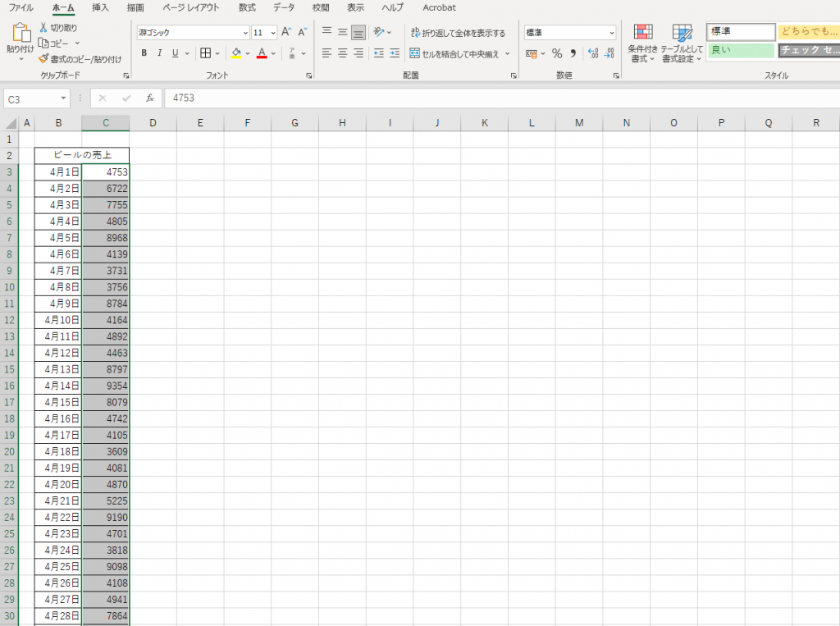840x626 pixels.
Task: Open the font name (游ゴシック) dropdown
Action: pos(245,33)
